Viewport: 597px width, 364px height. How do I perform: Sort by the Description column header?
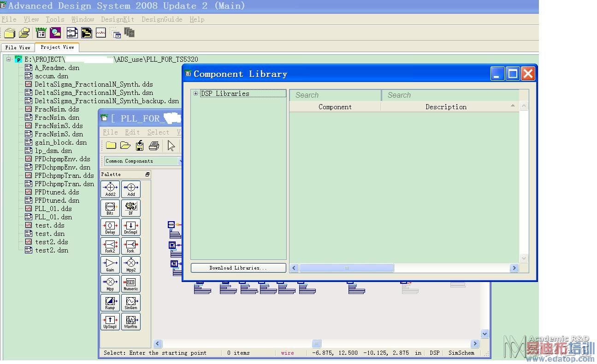pyautogui.click(x=446, y=106)
